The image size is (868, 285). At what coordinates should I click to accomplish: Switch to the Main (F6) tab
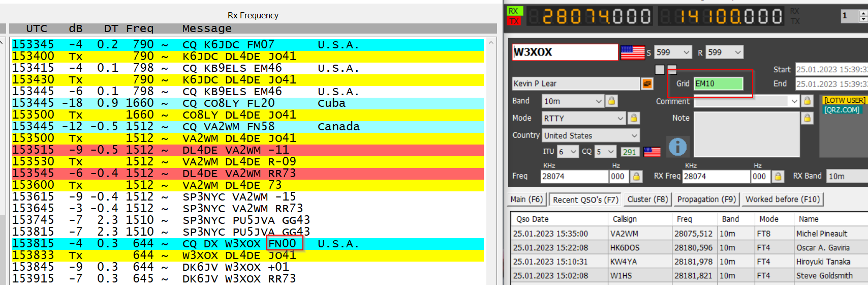point(527,199)
